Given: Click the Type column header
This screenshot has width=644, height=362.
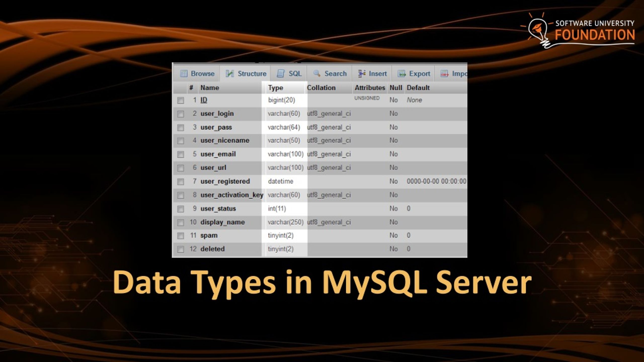Looking at the screenshot, I should click(275, 87).
